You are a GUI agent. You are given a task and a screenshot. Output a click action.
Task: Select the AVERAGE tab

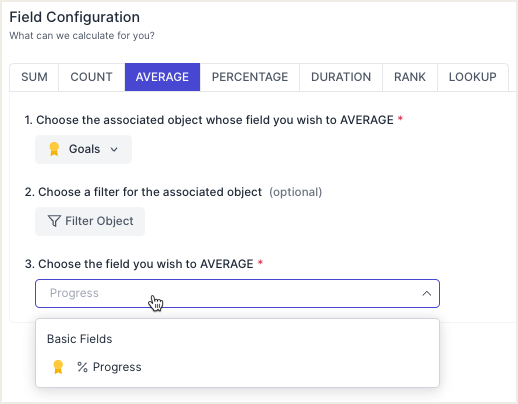(x=162, y=77)
